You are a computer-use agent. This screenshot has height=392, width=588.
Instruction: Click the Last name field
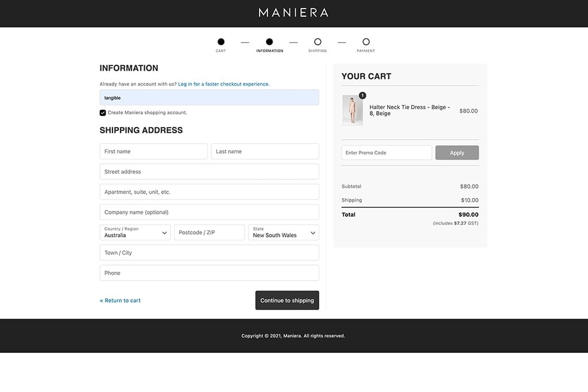pyautogui.click(x=265, y=151)
